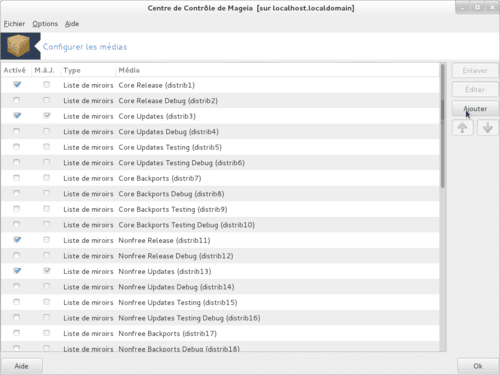Screen dimensions: 500x375
Task: Select the Nonfree Release (distrib11) row
Action: (x=220, y=240)
